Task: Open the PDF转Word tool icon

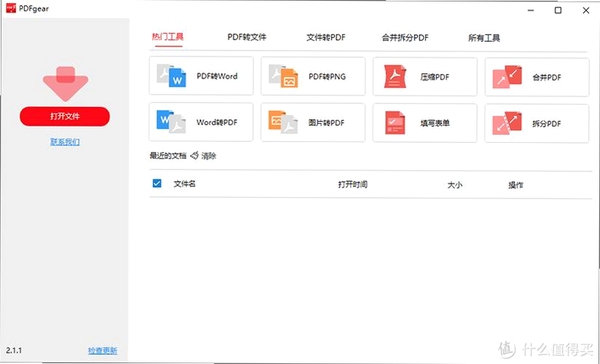Action: click(x=171, y=76)
